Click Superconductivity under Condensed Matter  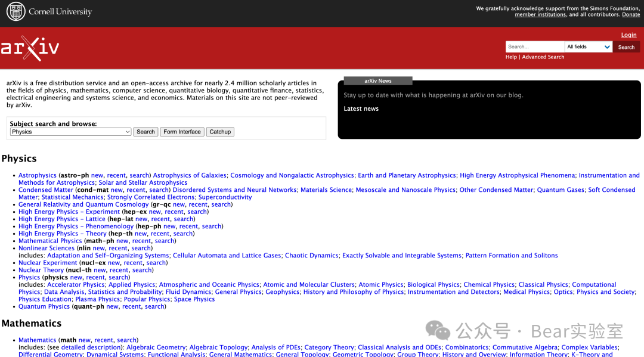(225, 197)
